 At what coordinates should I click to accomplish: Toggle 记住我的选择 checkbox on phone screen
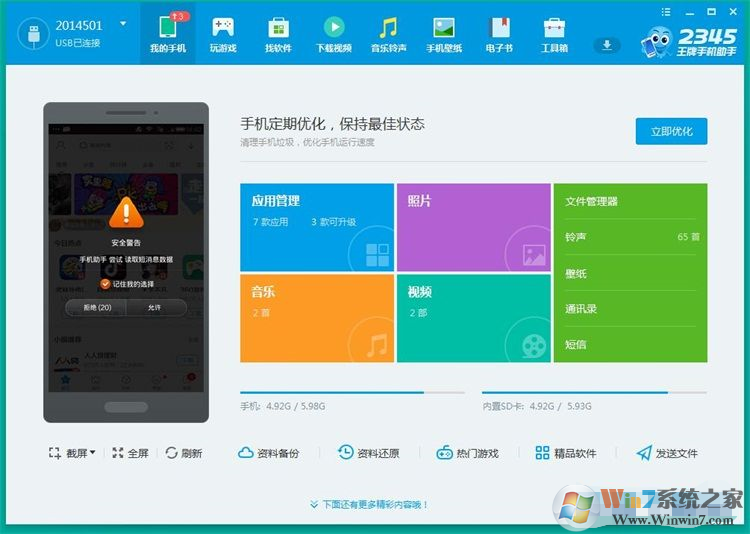(105, 284)
